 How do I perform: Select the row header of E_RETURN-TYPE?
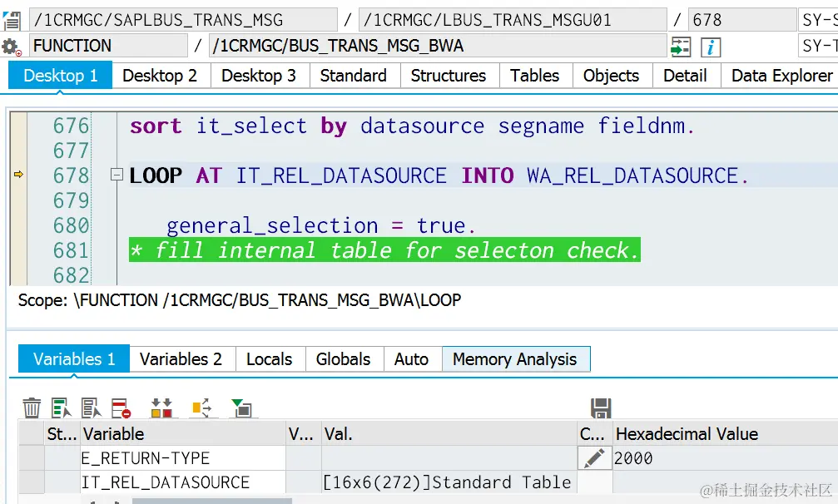(x=32, y=458)
